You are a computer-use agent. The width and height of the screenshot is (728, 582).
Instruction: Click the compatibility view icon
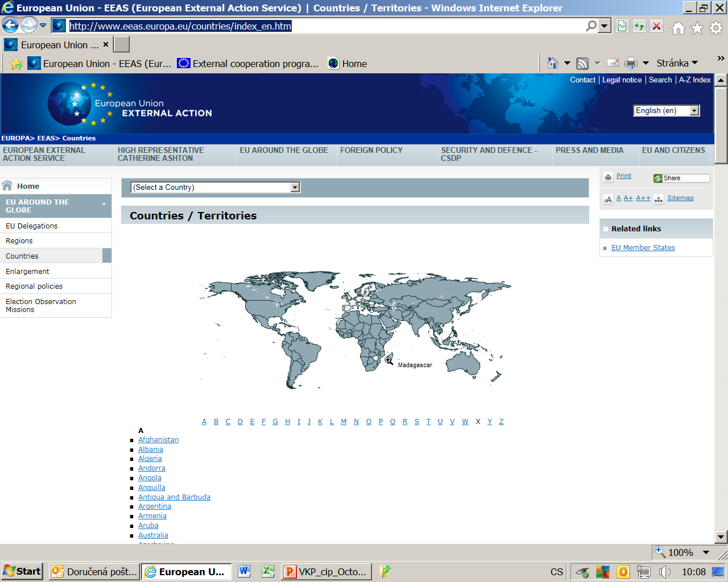click(622, 26)
